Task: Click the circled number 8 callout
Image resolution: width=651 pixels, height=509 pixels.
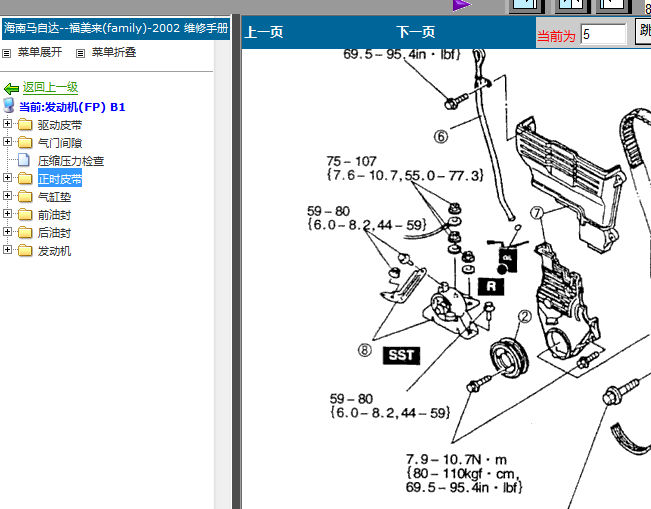Action: point(365,350)
